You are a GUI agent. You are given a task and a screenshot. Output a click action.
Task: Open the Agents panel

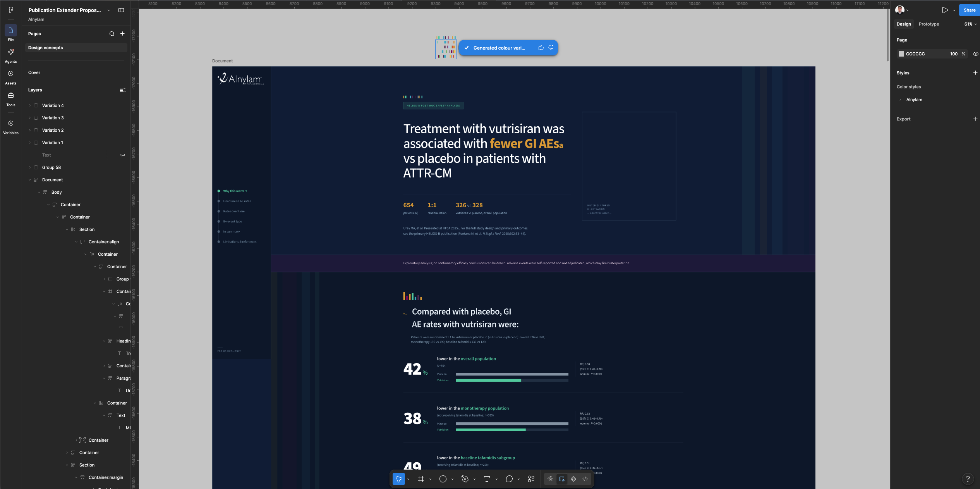11,56
